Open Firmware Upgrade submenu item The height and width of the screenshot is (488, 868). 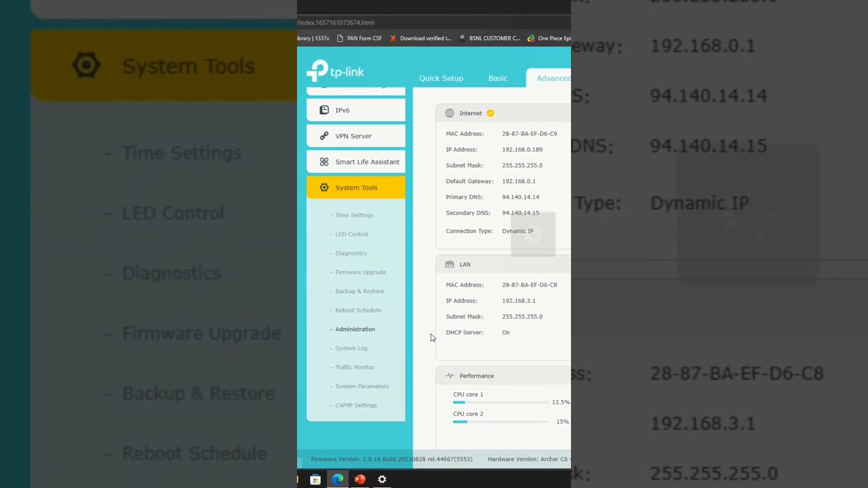point(360,272)
